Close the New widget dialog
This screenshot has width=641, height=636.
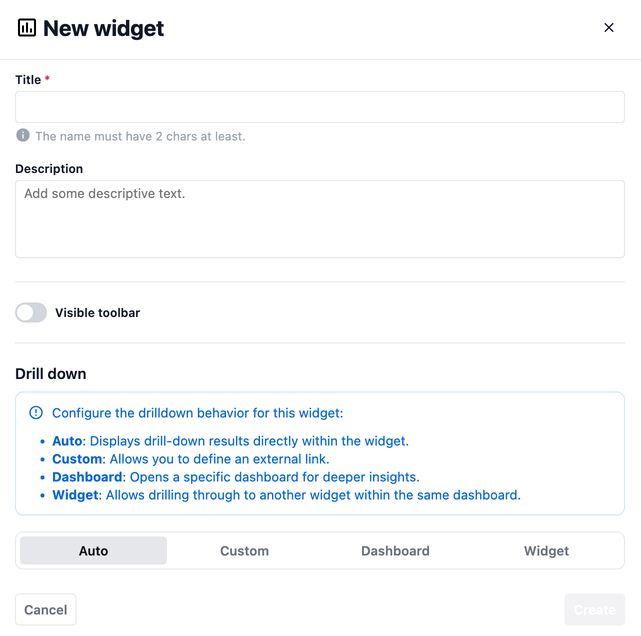608,28
